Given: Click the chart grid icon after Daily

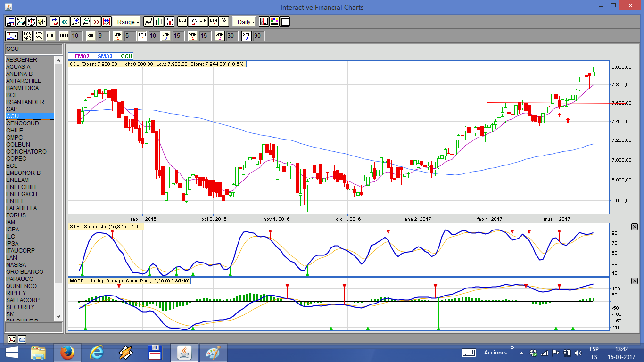Looking at the screenshot, I should point(264,22).
